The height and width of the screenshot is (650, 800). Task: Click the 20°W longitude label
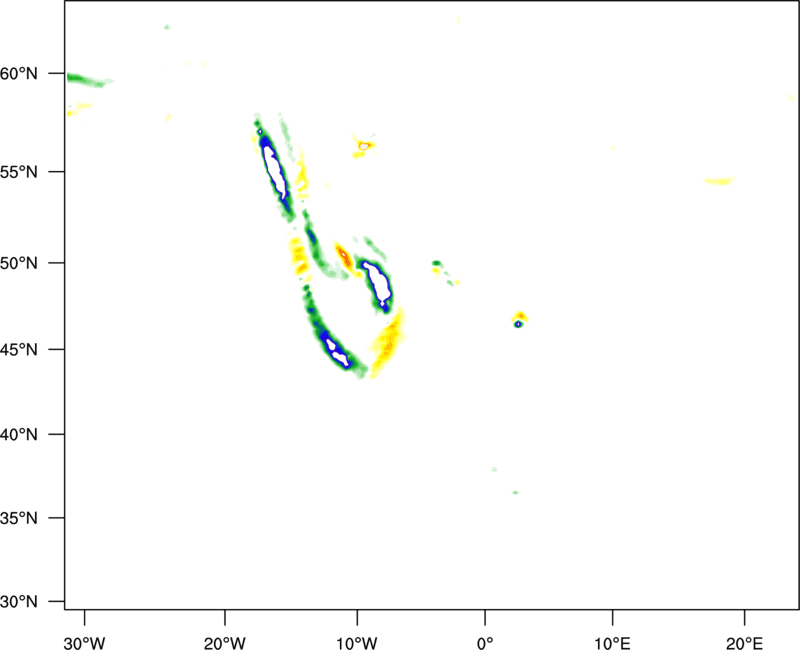[224, 643]
